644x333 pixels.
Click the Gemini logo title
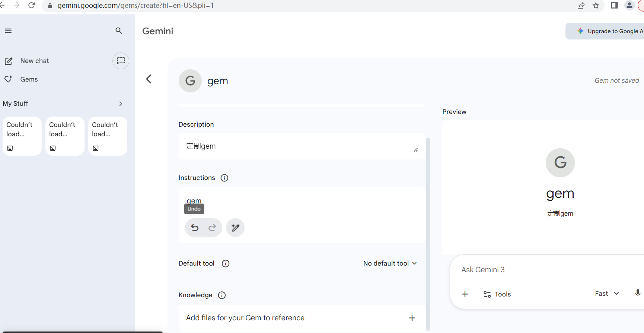[158, 31]
